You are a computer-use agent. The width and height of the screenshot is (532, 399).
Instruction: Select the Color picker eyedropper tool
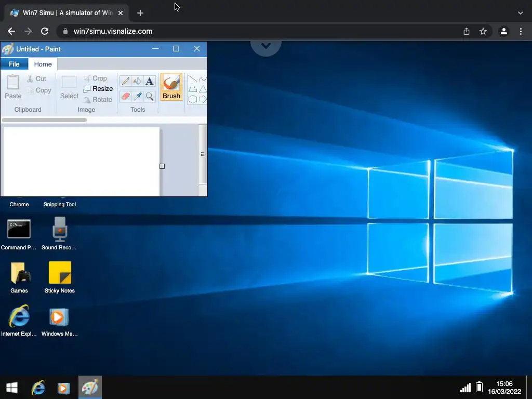click(137, 96)
